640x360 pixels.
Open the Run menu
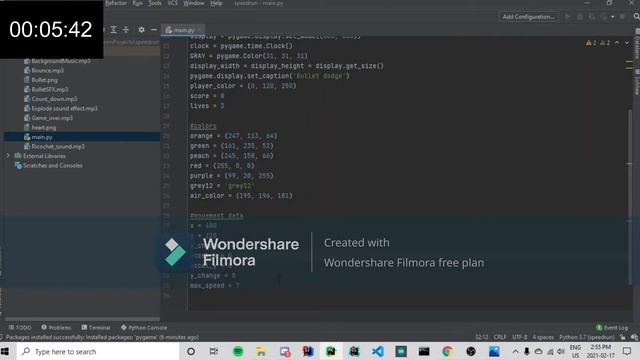(x=138, y=3)
